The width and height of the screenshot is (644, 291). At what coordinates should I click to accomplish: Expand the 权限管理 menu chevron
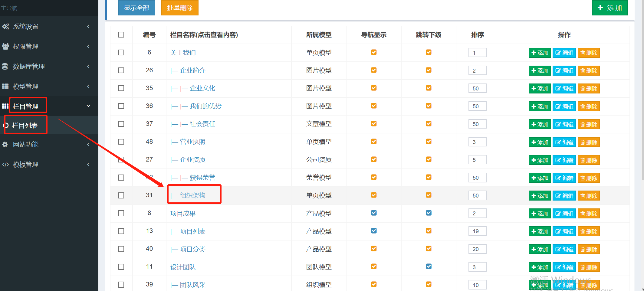click(x=88, y=46)
